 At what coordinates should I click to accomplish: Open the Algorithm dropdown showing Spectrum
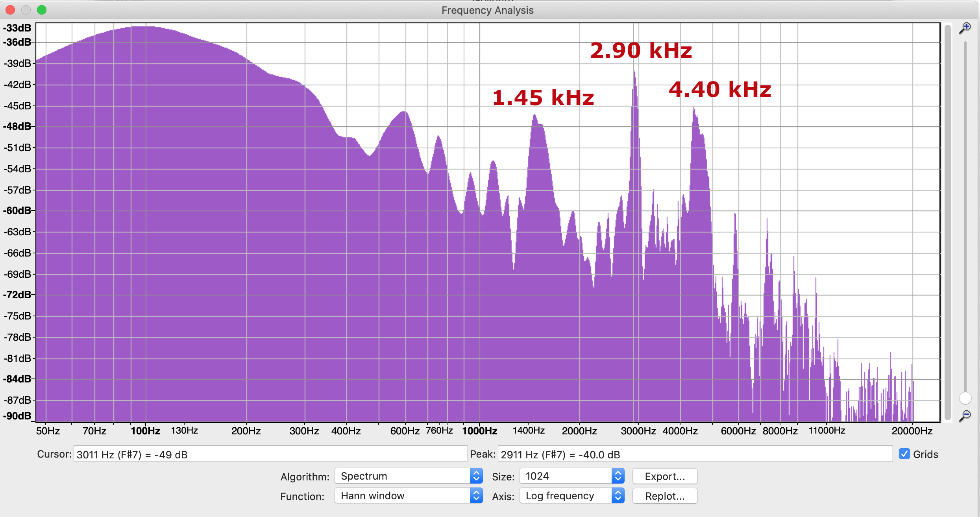(408, 476)
